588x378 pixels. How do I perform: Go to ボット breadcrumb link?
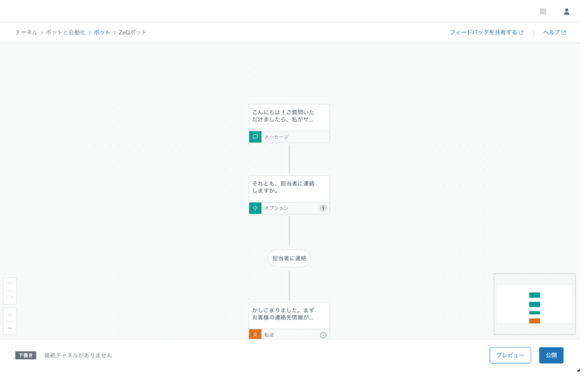tap(102, 32)
